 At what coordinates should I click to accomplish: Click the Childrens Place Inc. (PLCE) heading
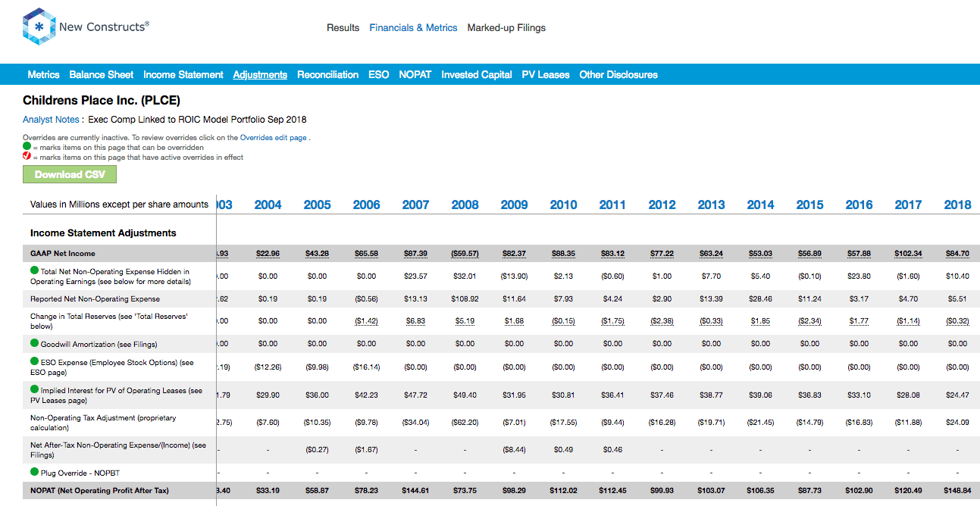102,100
